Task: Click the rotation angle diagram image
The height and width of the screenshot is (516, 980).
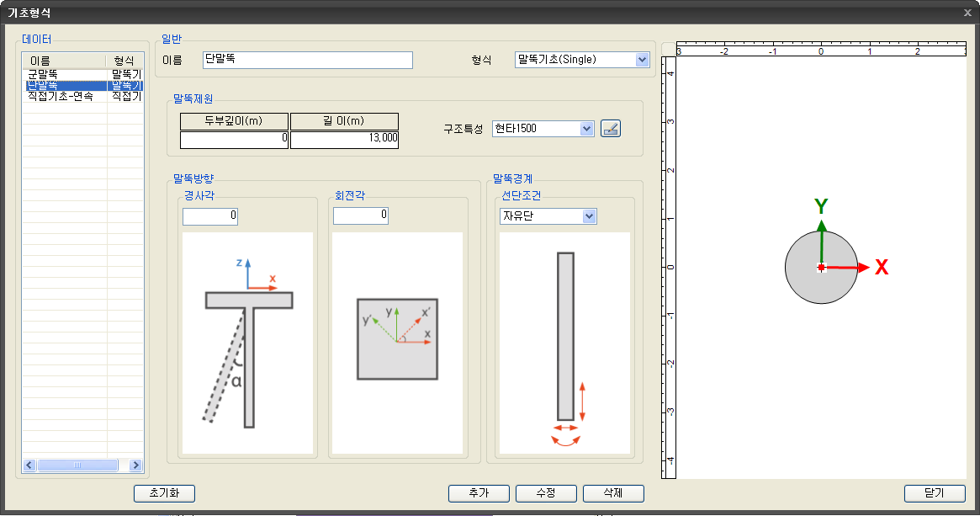Action: tap(398, 343)
